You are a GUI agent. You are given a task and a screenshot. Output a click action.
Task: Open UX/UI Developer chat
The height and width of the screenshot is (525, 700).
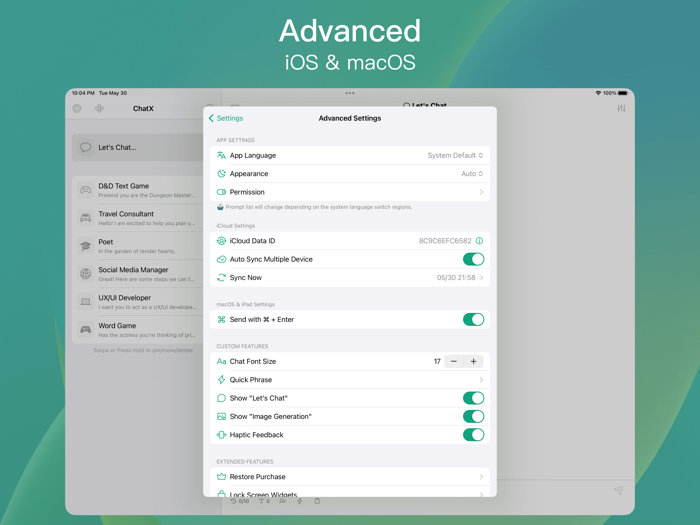pos(138,302)
